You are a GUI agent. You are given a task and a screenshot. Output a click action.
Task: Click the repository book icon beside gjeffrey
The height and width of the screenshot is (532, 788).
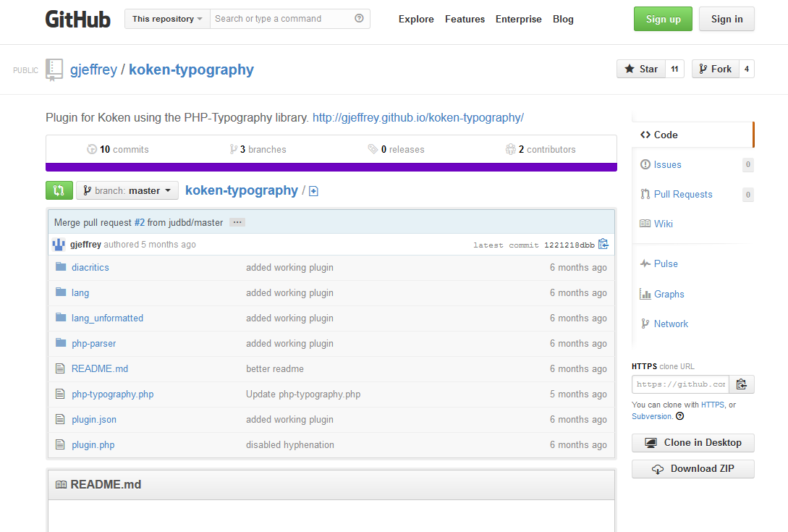(x=54, y=70)
